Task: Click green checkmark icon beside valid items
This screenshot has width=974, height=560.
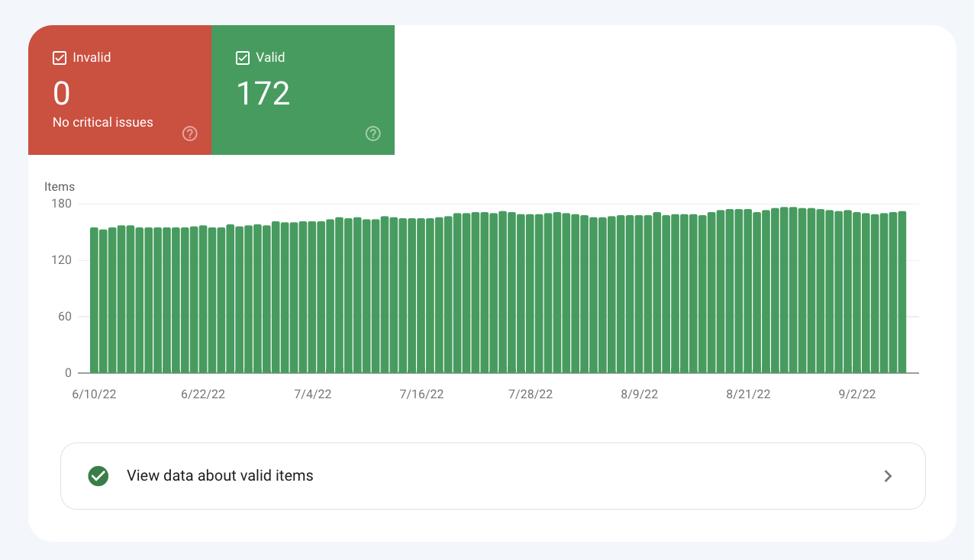Action: click(98, 476)
